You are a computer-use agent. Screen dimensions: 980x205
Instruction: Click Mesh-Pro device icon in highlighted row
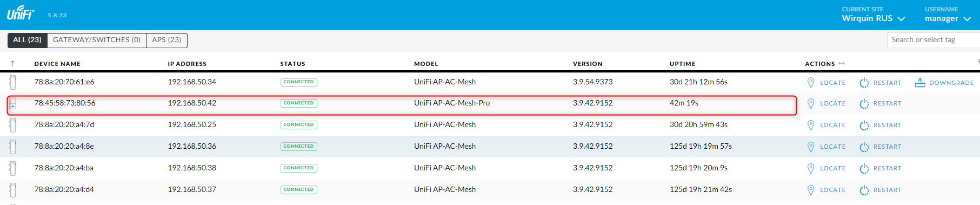13,103
